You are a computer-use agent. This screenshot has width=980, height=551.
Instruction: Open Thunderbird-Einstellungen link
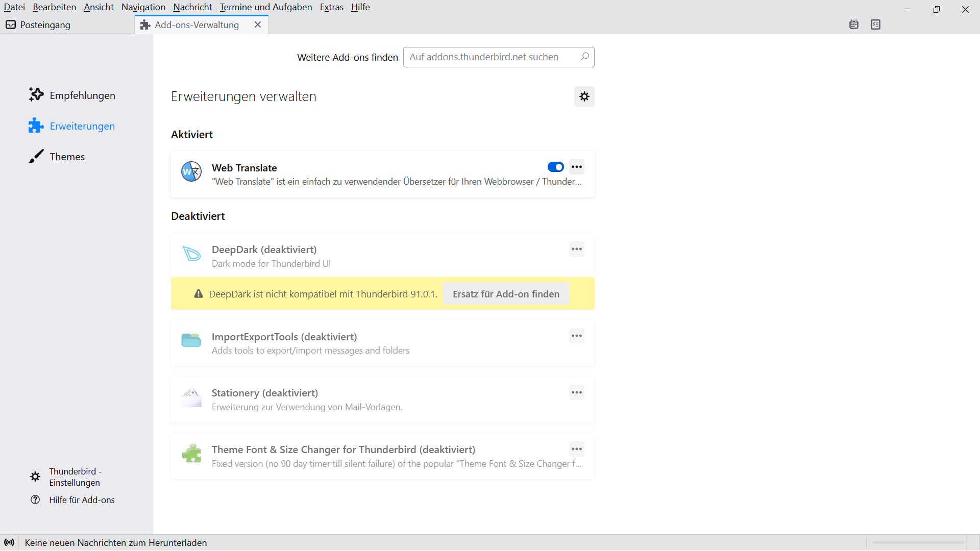(75, 477)
